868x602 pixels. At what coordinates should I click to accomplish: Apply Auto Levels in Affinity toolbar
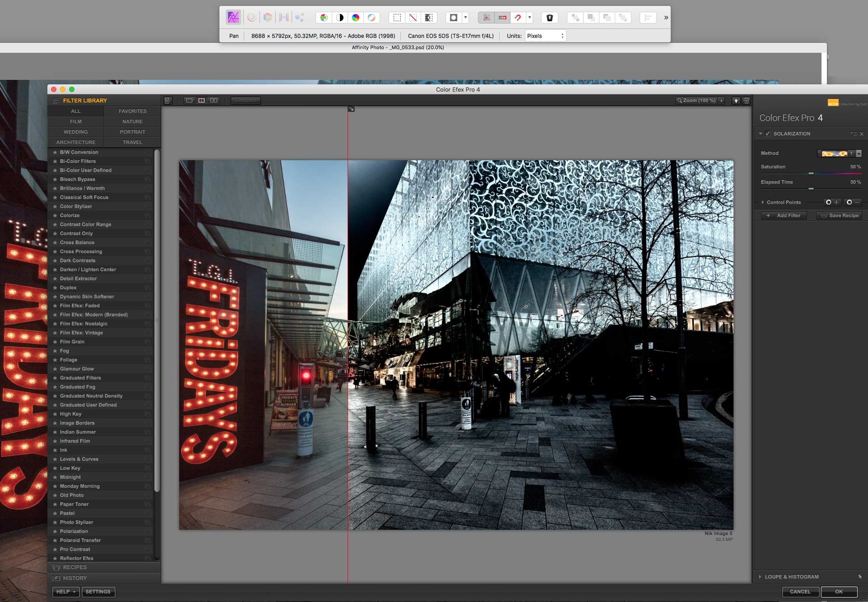coord(324,18)
